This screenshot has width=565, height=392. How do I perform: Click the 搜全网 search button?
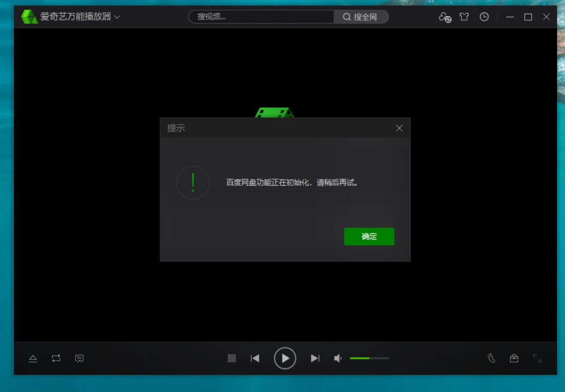(x=361, y=17)
